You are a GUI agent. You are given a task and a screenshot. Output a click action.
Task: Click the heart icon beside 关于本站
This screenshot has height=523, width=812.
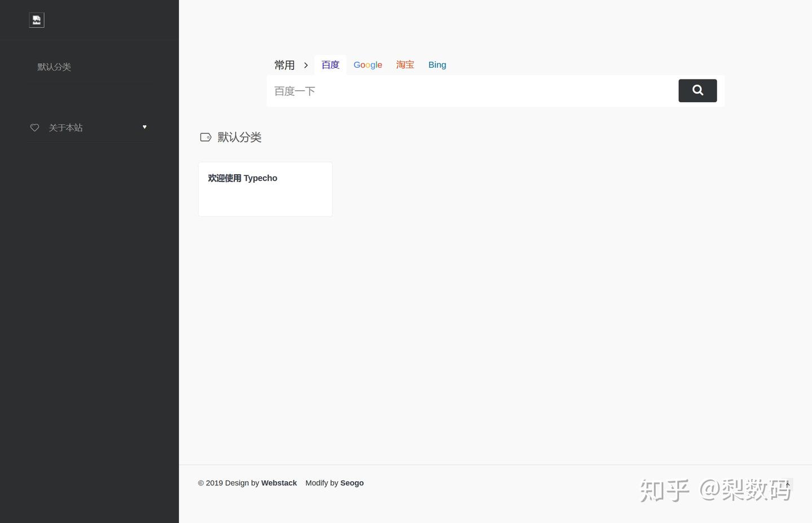pyautogui.click(x=34, y=128)
